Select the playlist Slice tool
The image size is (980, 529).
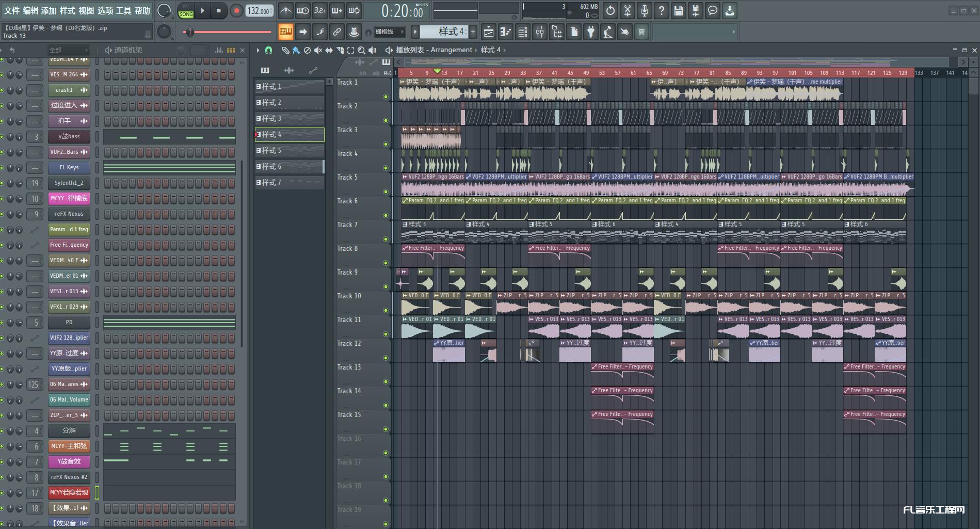point(340,50)
